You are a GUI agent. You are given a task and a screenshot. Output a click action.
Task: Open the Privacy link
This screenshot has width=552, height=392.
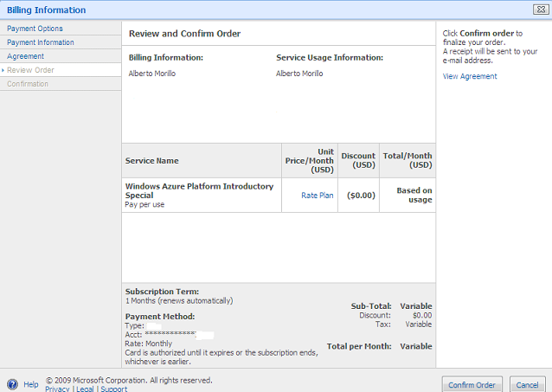tap(57, 389)
